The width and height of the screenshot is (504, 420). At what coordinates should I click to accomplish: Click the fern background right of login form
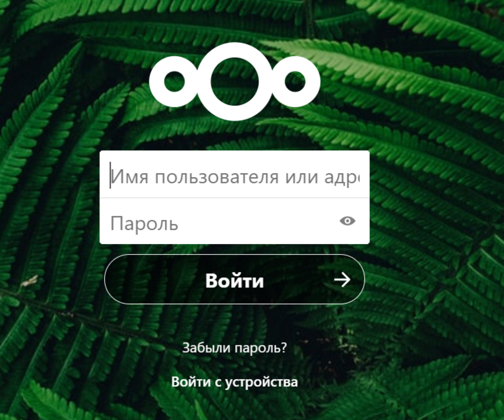tap(437, 202)
